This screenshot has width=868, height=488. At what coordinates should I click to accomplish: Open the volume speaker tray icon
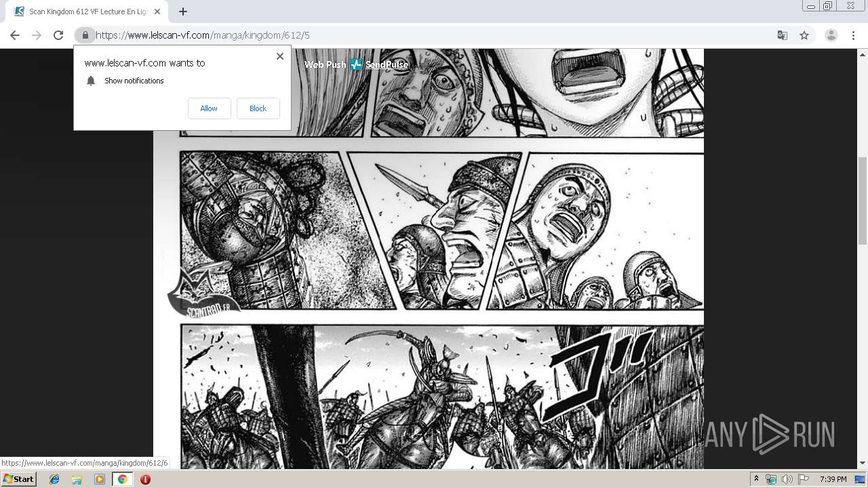787,479
